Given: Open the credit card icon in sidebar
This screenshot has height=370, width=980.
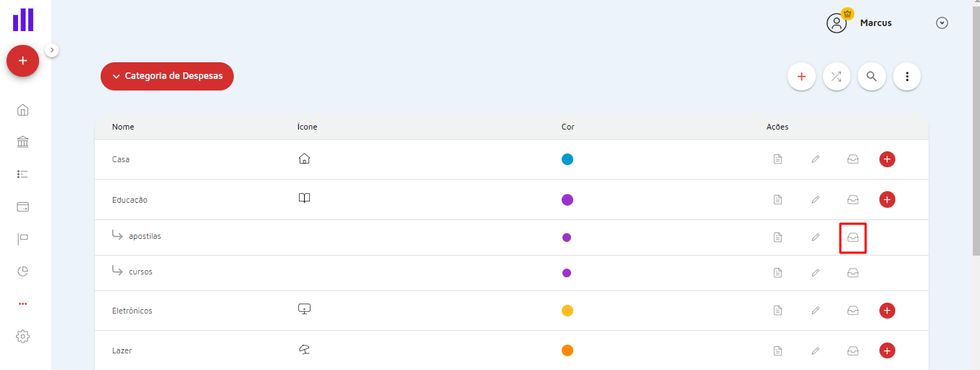Looking at the screenshot, I should (x=22, y=207).
